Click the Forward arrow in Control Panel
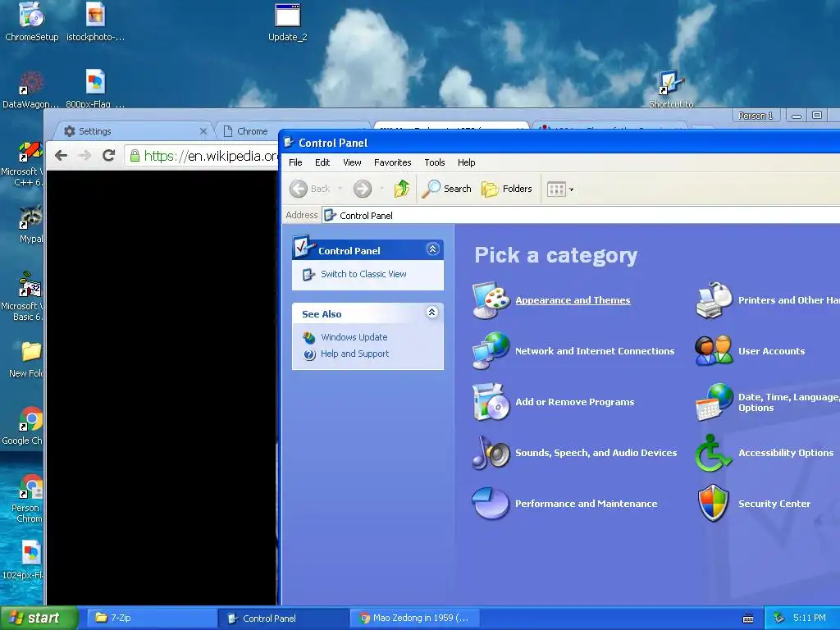This screenshot has height=630, width=840. (x=363, y=189)
